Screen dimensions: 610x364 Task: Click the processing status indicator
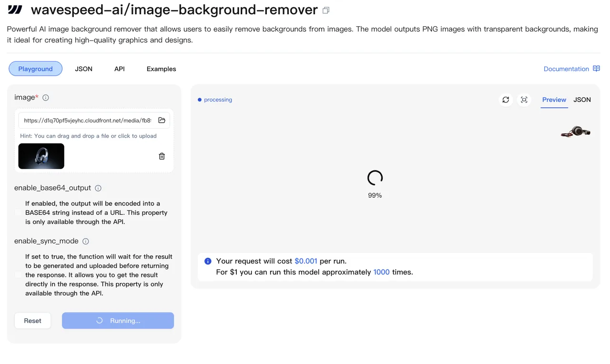click(x=215, y=100)
